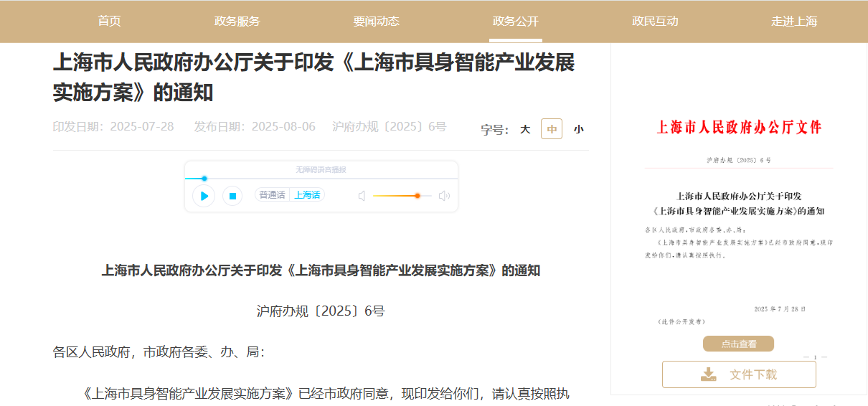Click the low-volume speaker icon
Screen dimensions: 868x406
(362, 196)
